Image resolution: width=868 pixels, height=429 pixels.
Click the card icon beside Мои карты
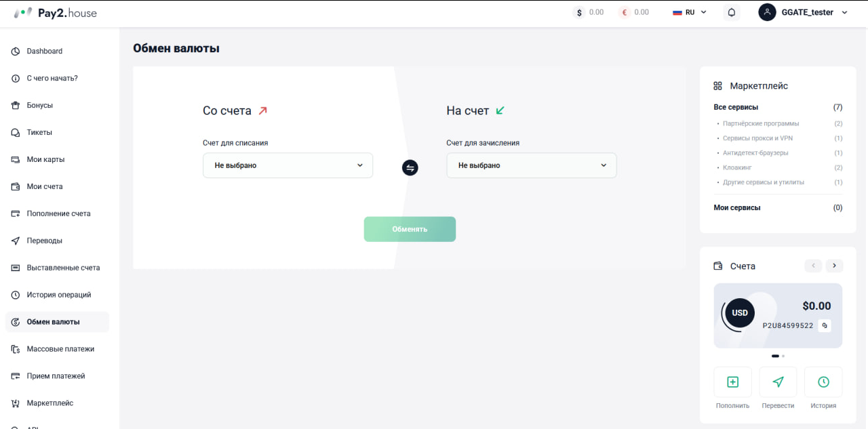coord(16,160)
